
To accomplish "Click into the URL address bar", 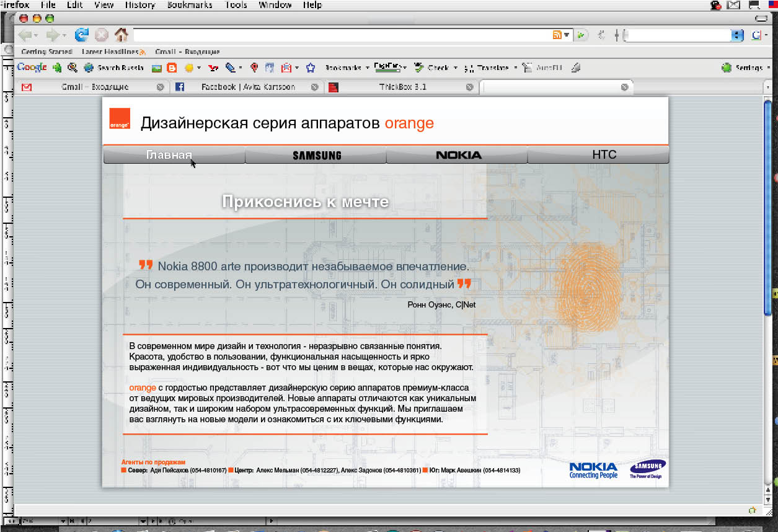I will click(x=341, y=35).
